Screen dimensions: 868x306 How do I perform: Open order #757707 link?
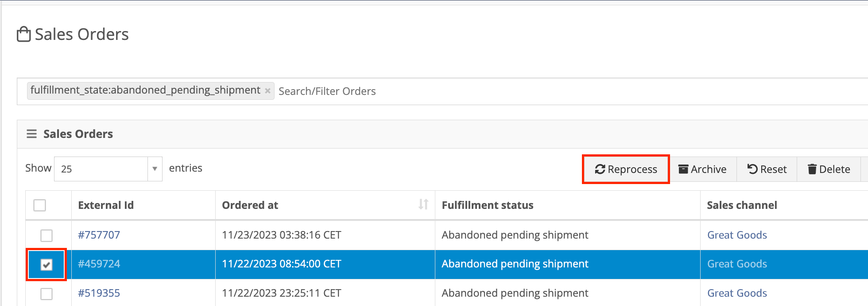tap(99, 235)
